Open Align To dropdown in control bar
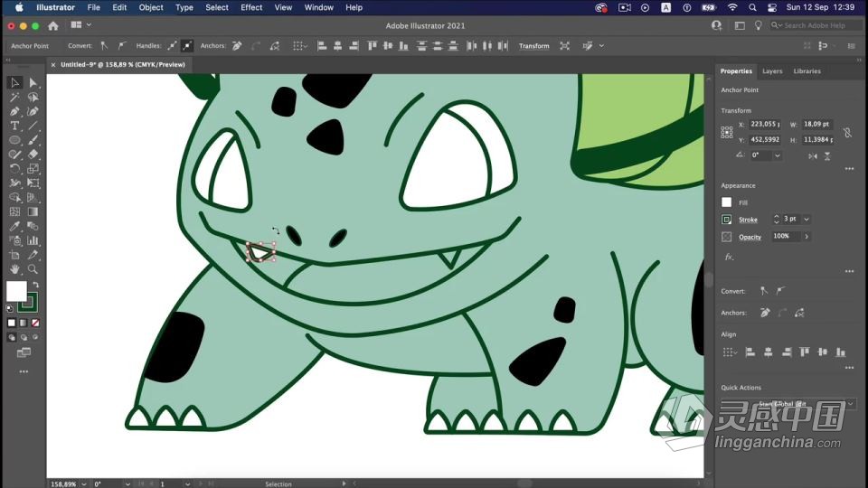Viewport: 868px width, 488px height. click(299, 46)
